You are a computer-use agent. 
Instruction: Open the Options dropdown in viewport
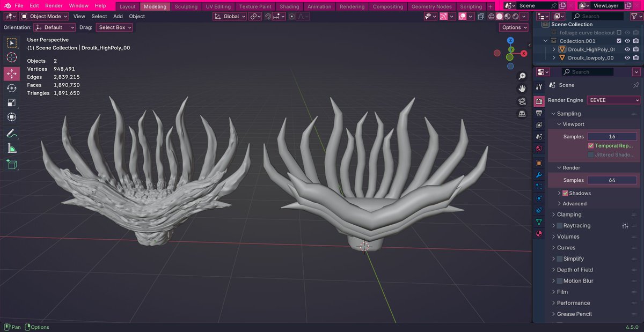coord(514,27)
